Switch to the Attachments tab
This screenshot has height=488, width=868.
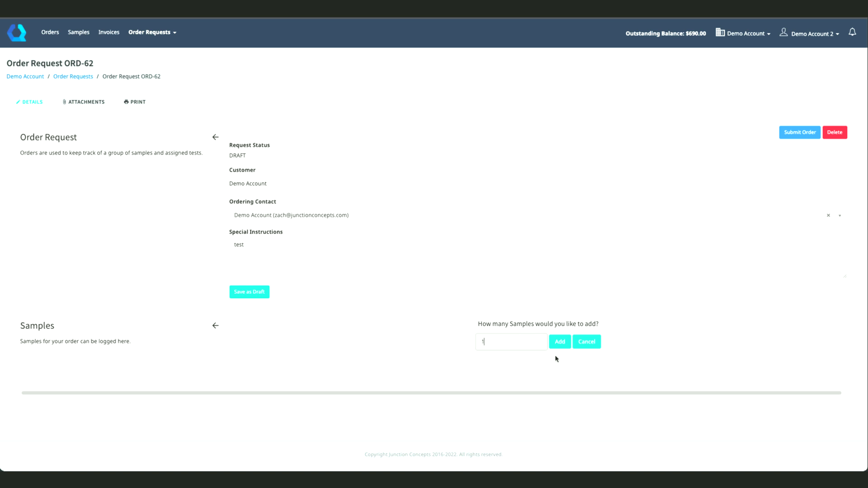[x=84, y=102]
